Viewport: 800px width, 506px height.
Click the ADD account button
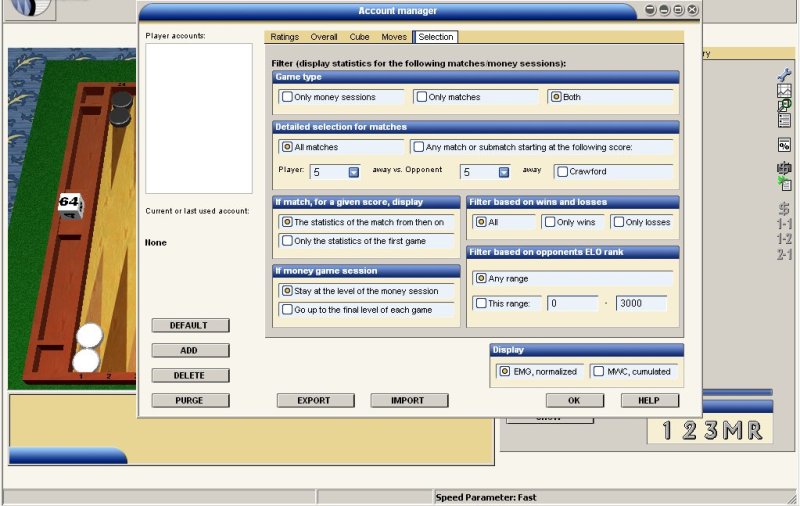click(190, 351)
